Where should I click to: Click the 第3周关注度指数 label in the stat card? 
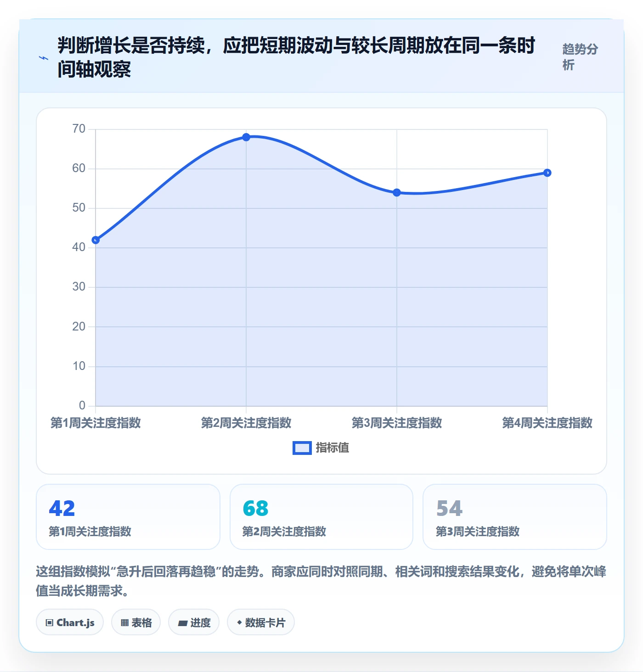[478, 532]
